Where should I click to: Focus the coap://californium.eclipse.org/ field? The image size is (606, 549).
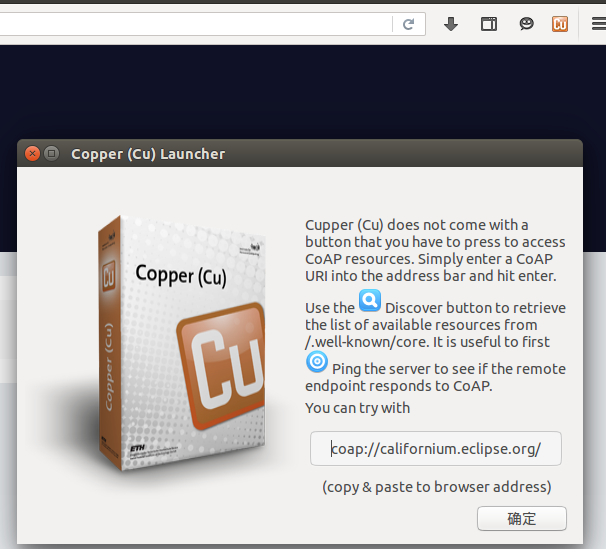click(436, 449)
